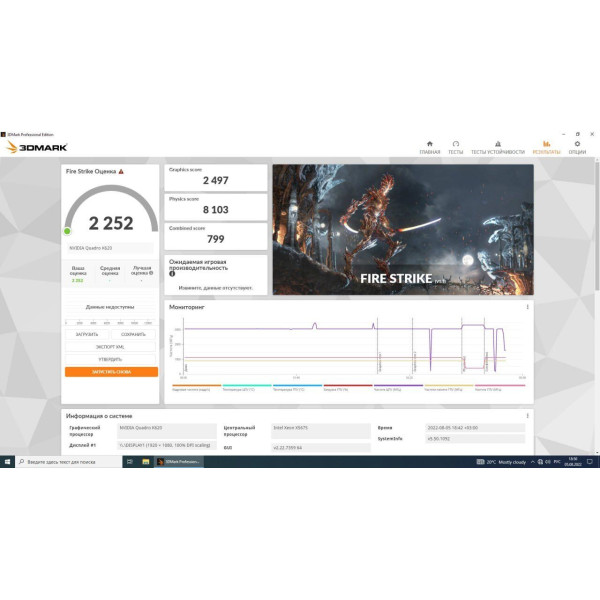Click the ЗАГРУЗИТЬ load button
This screenshot has height=600, width=600.
click(87, 334)
